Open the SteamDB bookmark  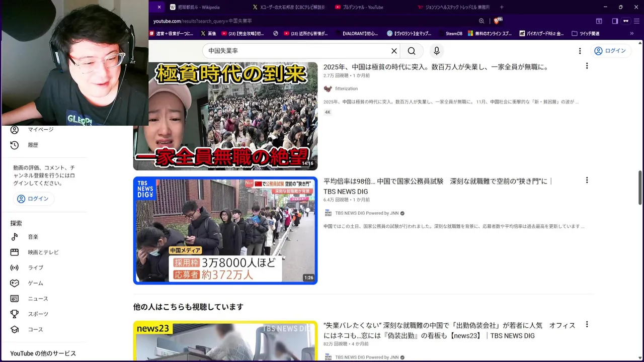tap(450, 34)
